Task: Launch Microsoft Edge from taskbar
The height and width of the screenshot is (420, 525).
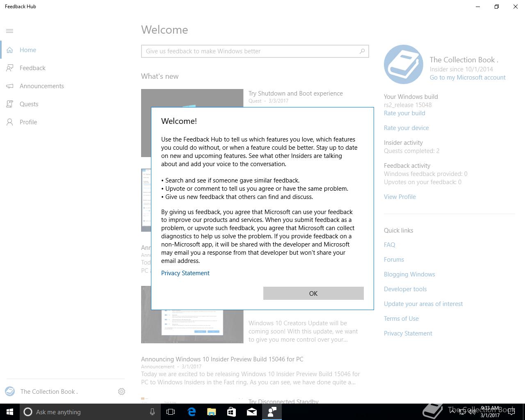Action: pyautogui.click(x=192, y=412)
